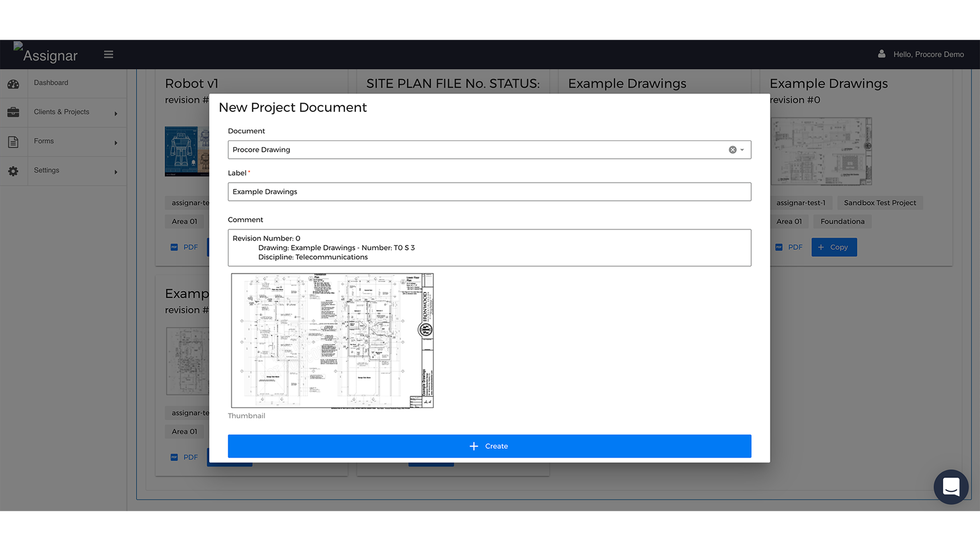Click the Label text field

tap(489, 192)
